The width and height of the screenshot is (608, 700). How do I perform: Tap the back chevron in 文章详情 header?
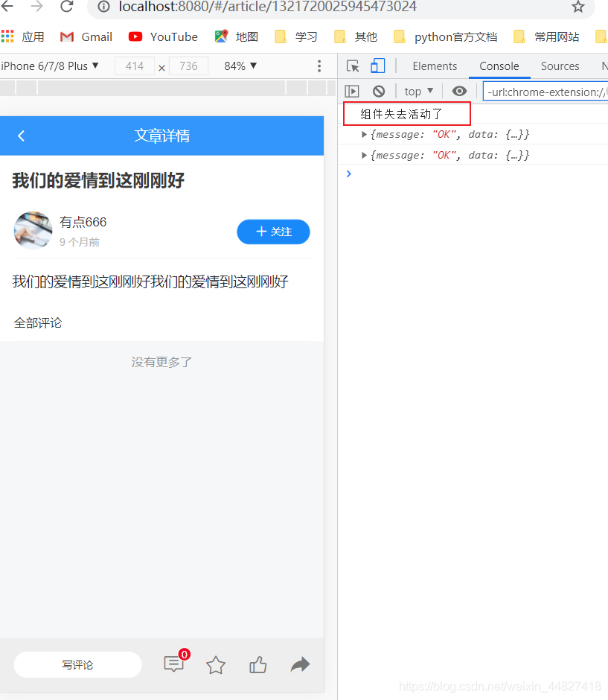coord(21,136)
